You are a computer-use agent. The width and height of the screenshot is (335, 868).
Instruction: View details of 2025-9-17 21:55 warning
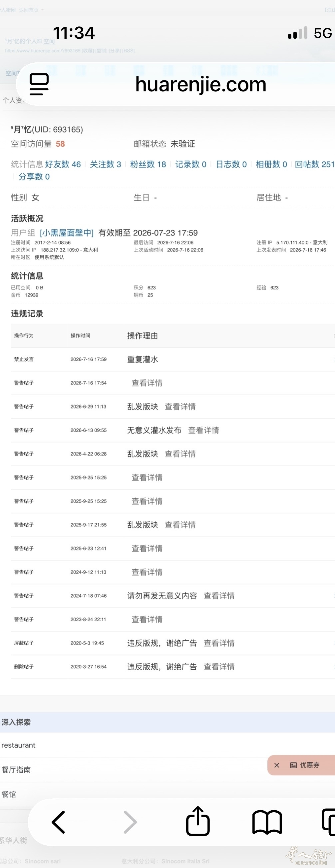point(180,525)
